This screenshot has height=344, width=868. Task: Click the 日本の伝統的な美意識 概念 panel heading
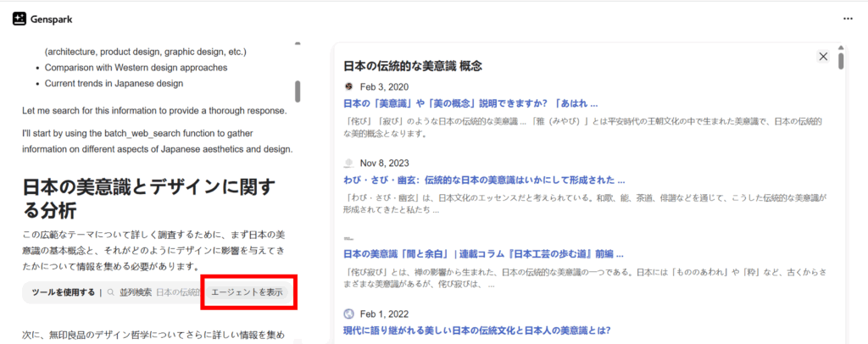413,65
